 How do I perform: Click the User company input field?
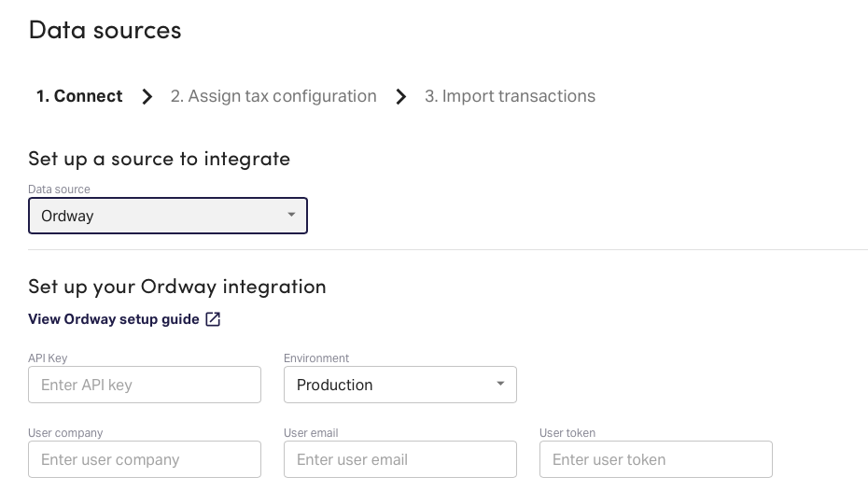coord(145,459)
